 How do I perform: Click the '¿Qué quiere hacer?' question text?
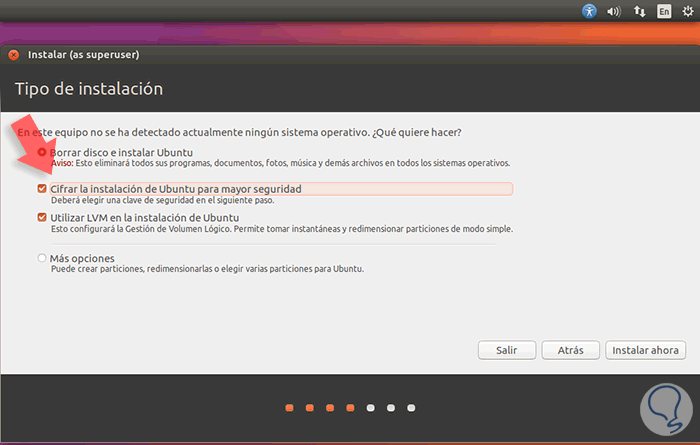pyautogui.click(x=417, y=133)
